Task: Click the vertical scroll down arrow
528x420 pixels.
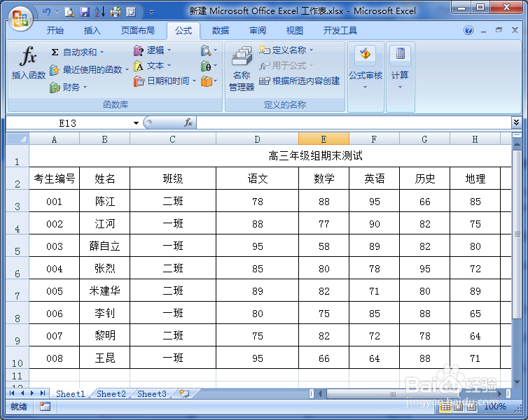Action: (517, 382)
